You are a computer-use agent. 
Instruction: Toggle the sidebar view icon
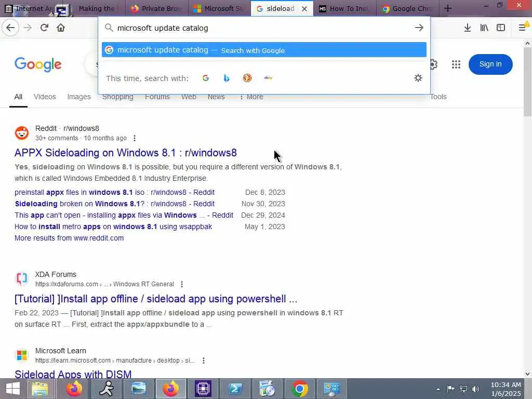pyautogui.click(x=501, y=28)
